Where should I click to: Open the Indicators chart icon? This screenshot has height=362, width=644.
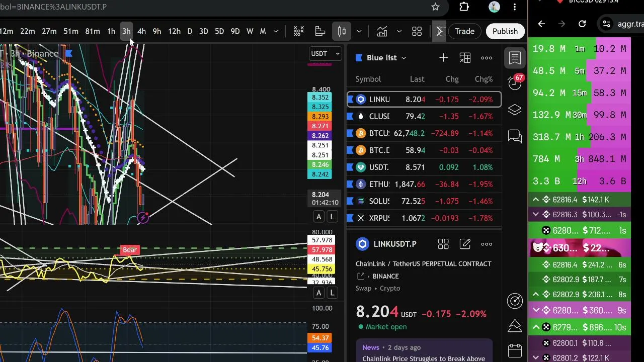(382, 31)
